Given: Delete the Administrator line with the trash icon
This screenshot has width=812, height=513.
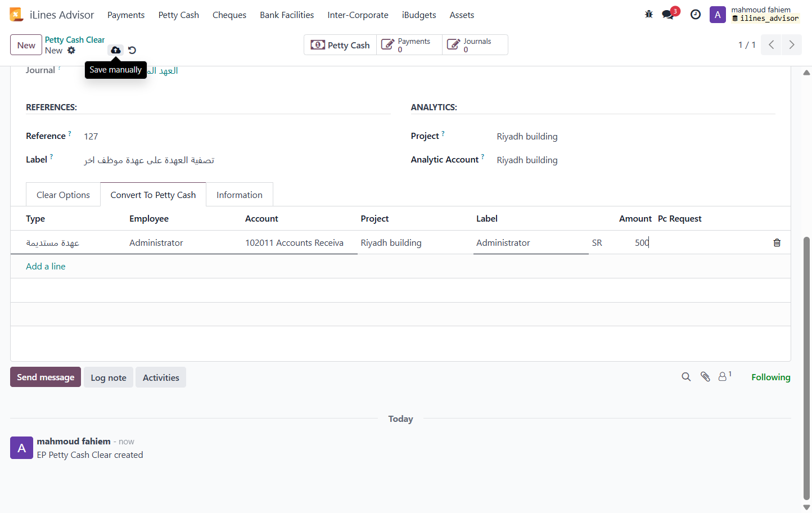Looking at the screenshot, I should (x=777, y=242).
